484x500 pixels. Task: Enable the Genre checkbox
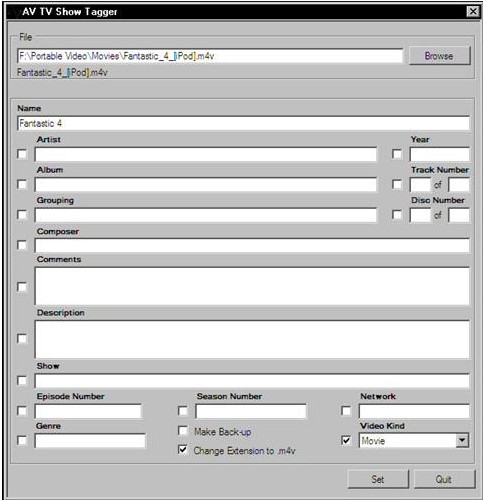coord(22,440)
